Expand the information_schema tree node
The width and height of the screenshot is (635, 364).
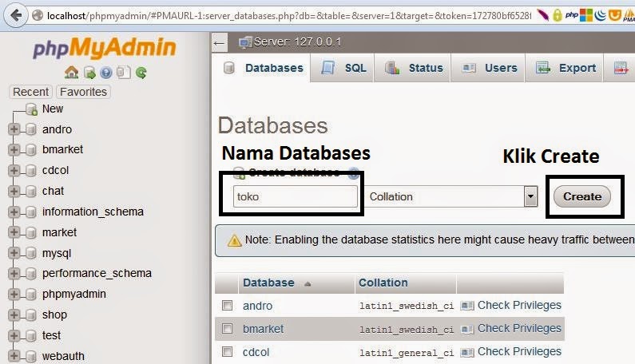pos(14,212)
